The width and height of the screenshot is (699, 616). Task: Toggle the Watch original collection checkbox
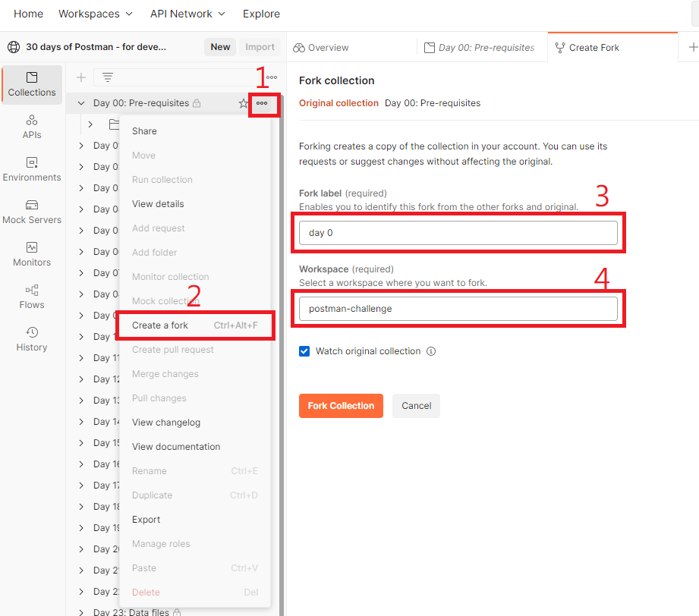click(x=304, y=351)
